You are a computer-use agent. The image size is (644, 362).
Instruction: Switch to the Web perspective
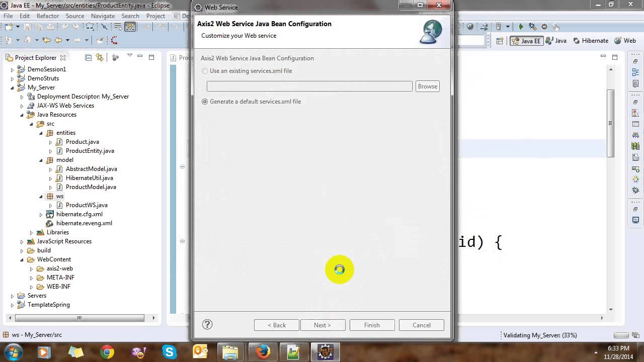coord(625,41)
